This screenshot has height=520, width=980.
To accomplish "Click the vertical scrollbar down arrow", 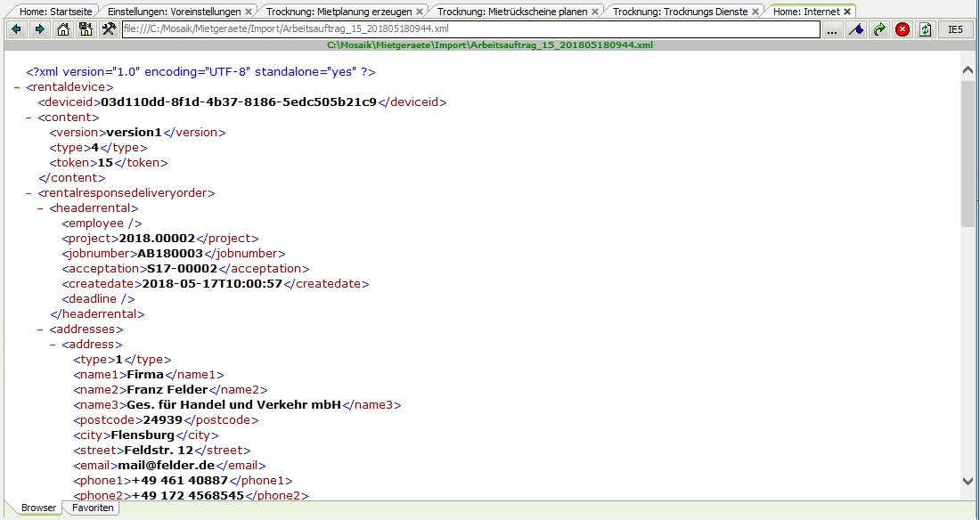I will pyautogui.click(x=969, y=481).
